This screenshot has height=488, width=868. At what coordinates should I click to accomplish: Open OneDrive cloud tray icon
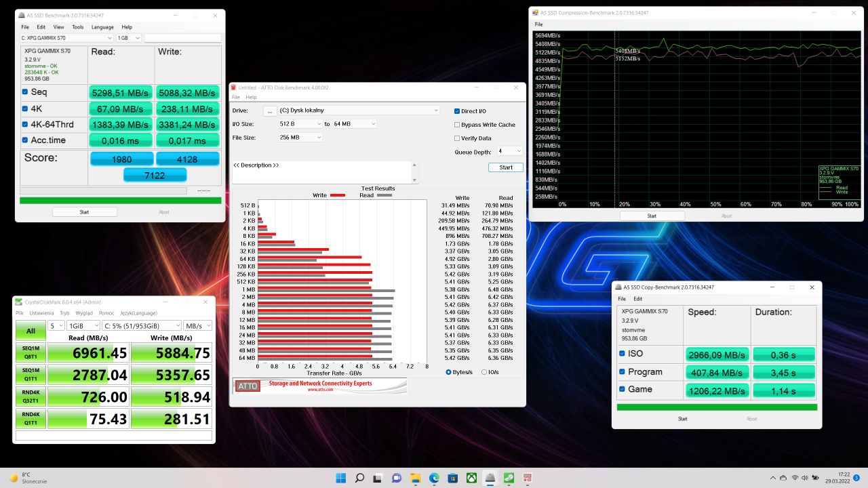click(783, 478)
